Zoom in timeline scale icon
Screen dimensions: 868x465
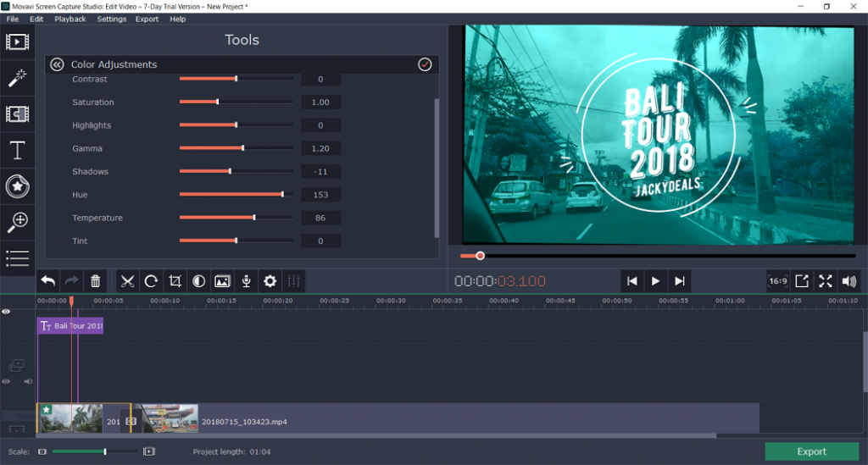(149, 451)
